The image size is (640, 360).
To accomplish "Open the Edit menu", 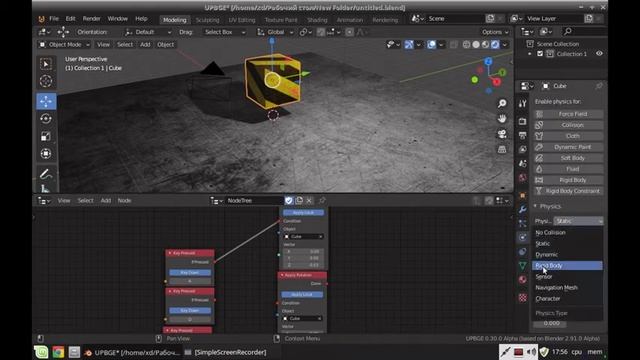I will 71,19.
